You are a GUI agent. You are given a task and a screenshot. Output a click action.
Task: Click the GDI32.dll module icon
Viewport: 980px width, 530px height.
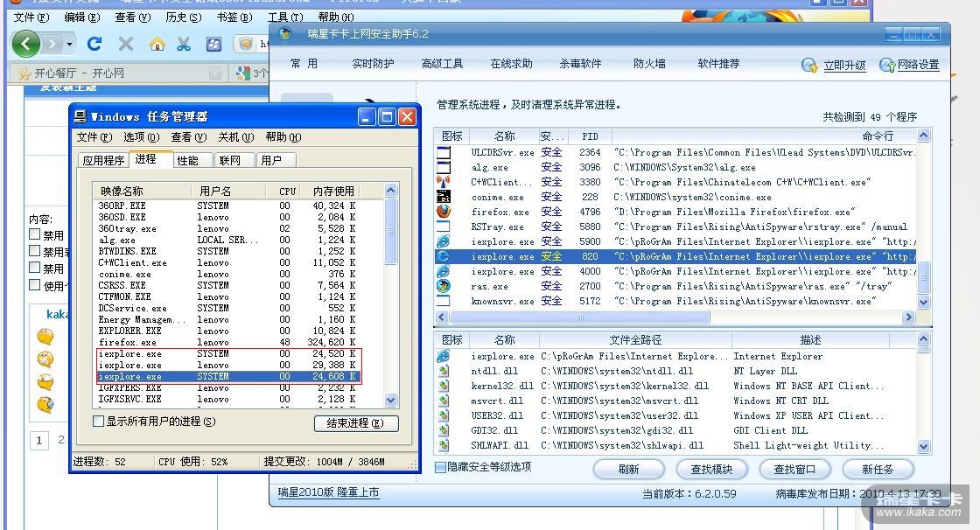[x=443, y=430]
